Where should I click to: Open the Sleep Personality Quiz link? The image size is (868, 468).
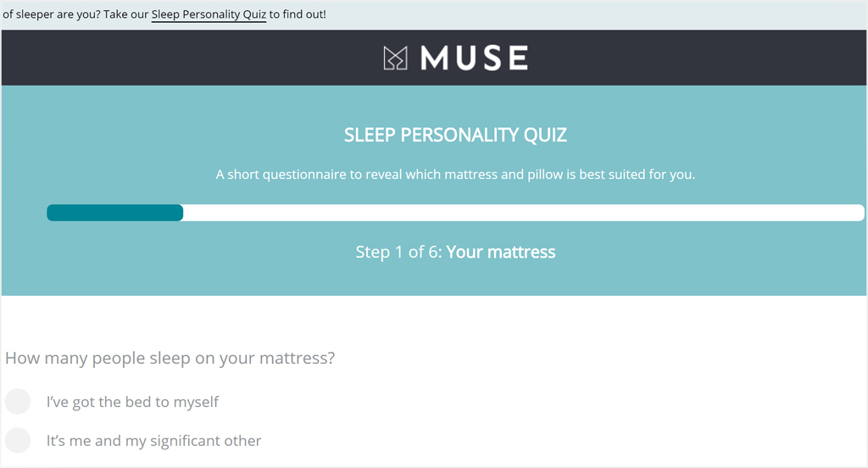point(209,14)
